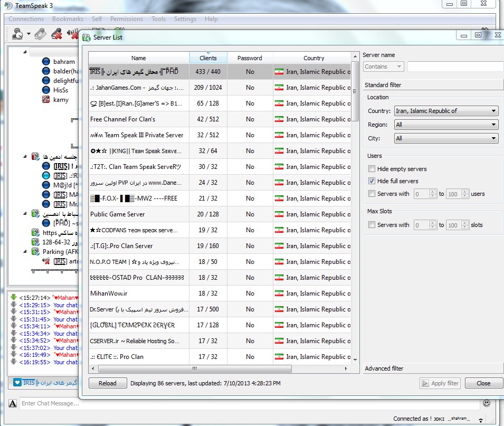The image size is (504, 426).
Task: Open the Help menu
Action: (211, 19)
